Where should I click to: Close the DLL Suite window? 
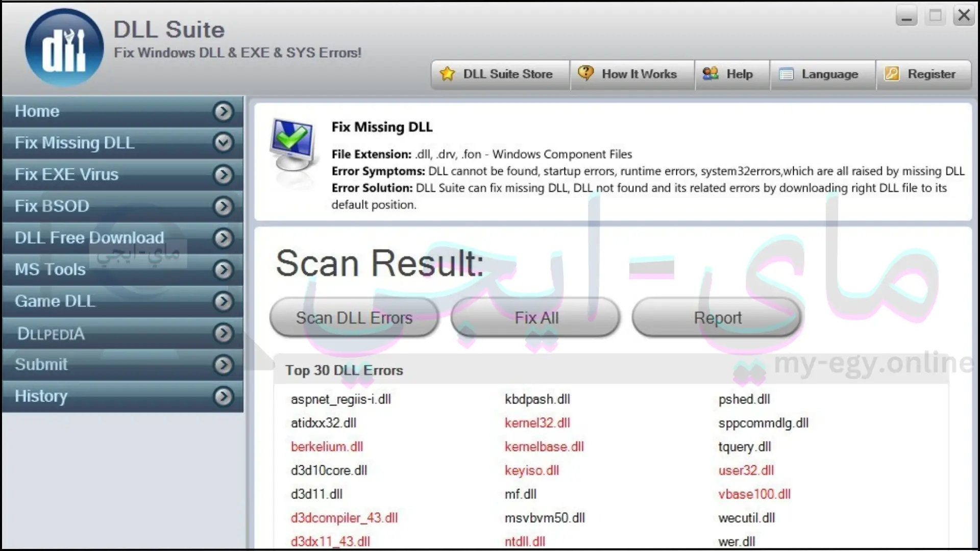coord(964,16)
